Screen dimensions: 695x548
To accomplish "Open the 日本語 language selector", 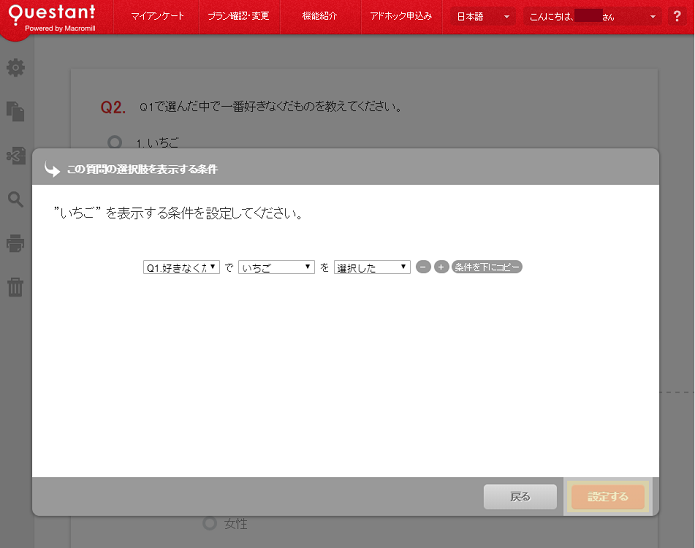I will pyautogui.click(x=482, y=17).
